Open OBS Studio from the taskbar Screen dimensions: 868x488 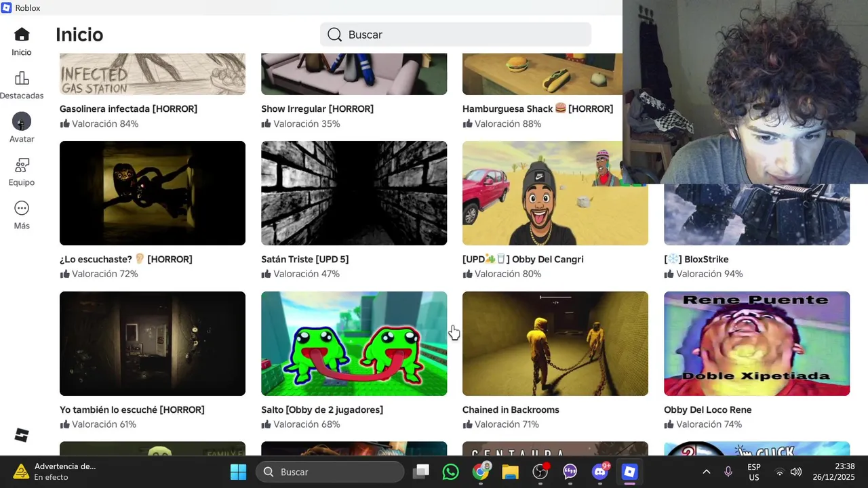pyautogui.click(x=540, y=472)
